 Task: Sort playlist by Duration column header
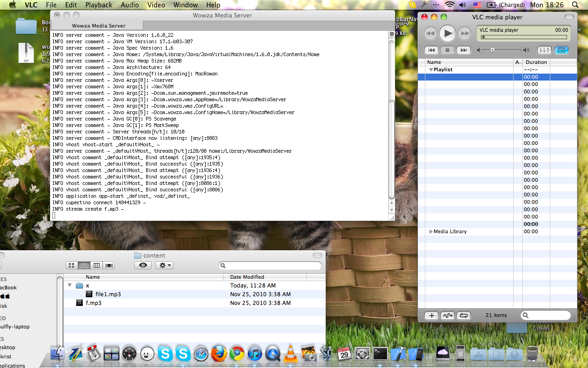click(x=536, y=62)
